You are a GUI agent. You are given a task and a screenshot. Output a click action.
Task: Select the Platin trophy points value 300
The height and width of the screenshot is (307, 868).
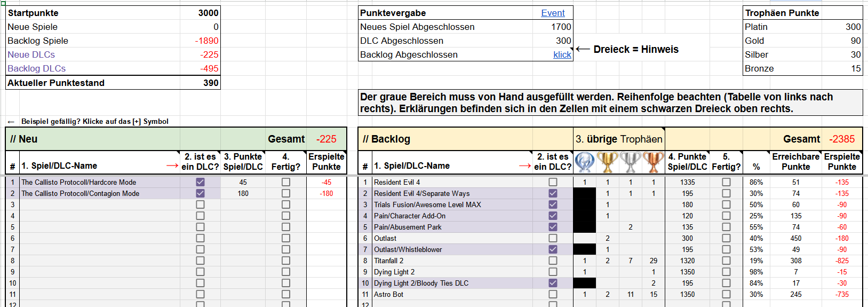coord(853,27)
